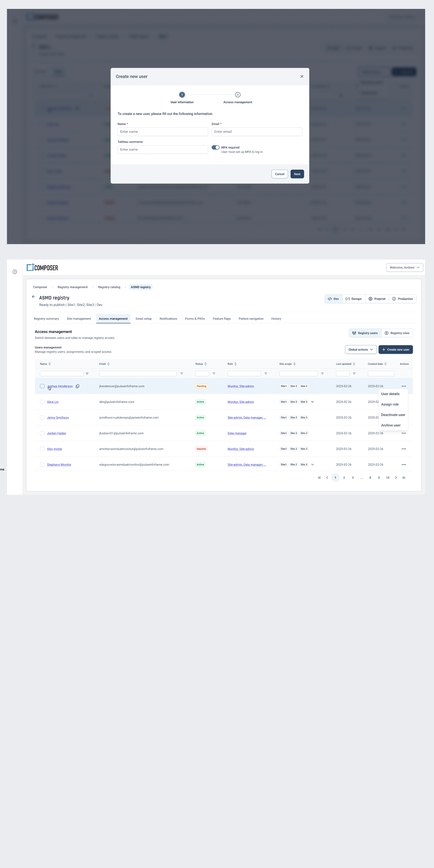The height and width of the screenshot is (868, 434).
Task: Open the Registry summary tab
Action: (46, 319)
